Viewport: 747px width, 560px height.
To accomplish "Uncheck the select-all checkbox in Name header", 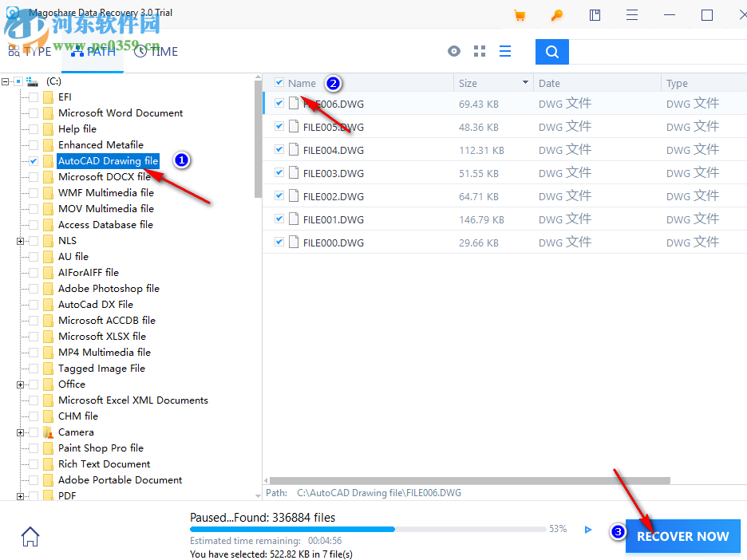I will (279, 82).
